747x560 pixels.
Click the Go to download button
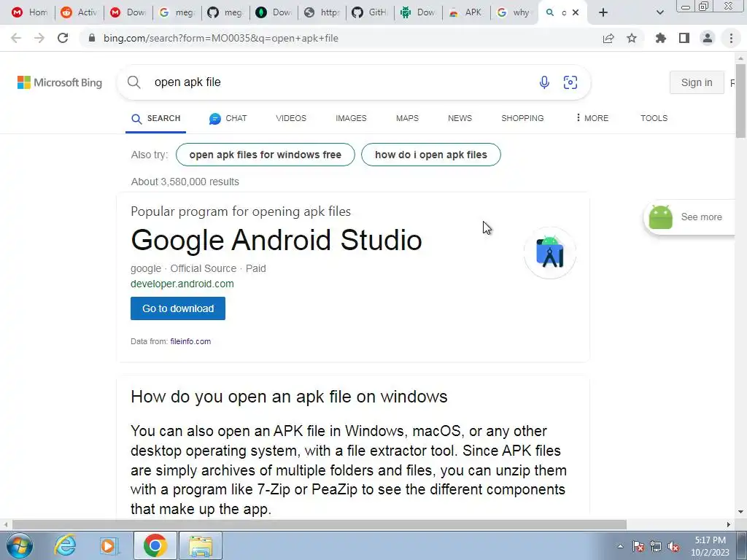(178, 308)
